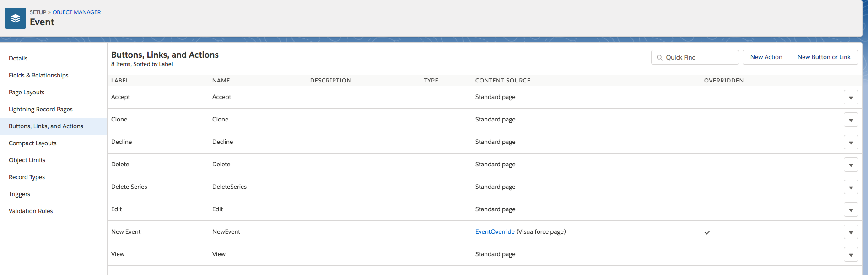
Task: Show actions for the Delete row
Action: [x=851, y=165]
